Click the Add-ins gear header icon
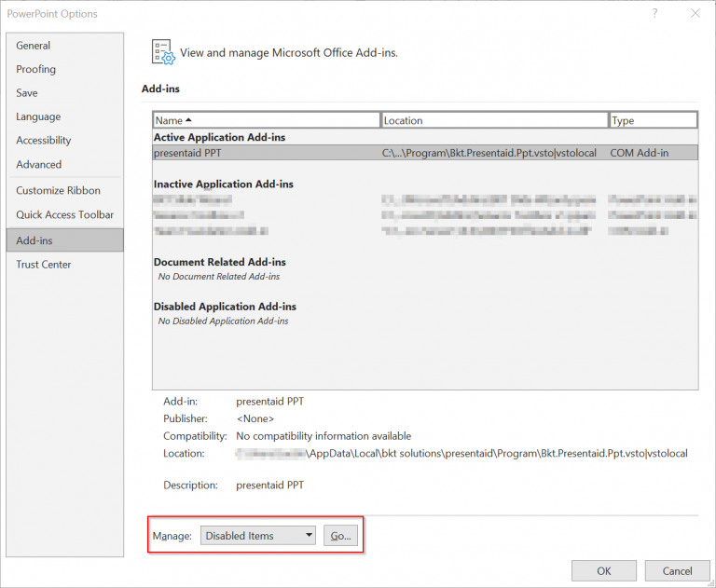 (163, 52)
